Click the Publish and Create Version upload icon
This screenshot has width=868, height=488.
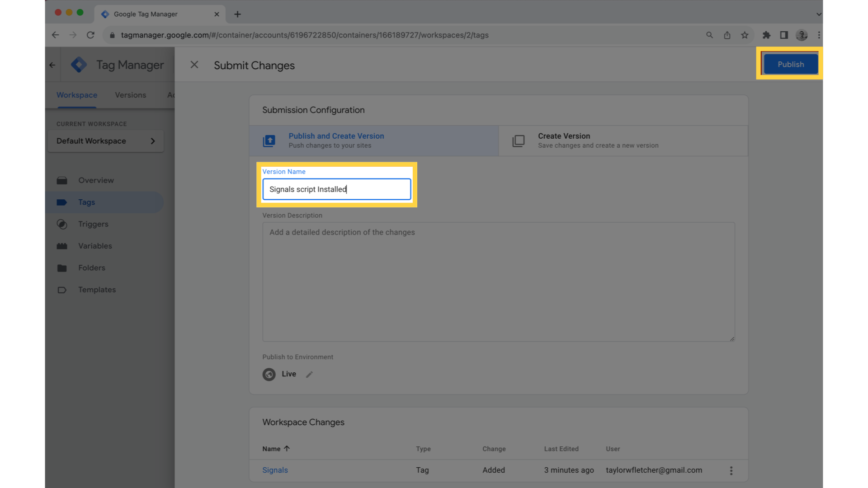click(269, 141)
